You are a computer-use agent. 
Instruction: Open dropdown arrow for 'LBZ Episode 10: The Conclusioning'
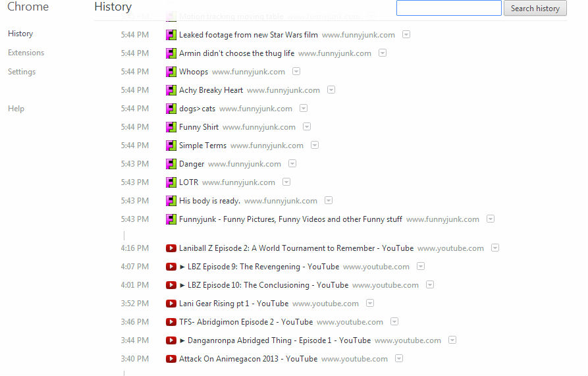pos(430,284)
